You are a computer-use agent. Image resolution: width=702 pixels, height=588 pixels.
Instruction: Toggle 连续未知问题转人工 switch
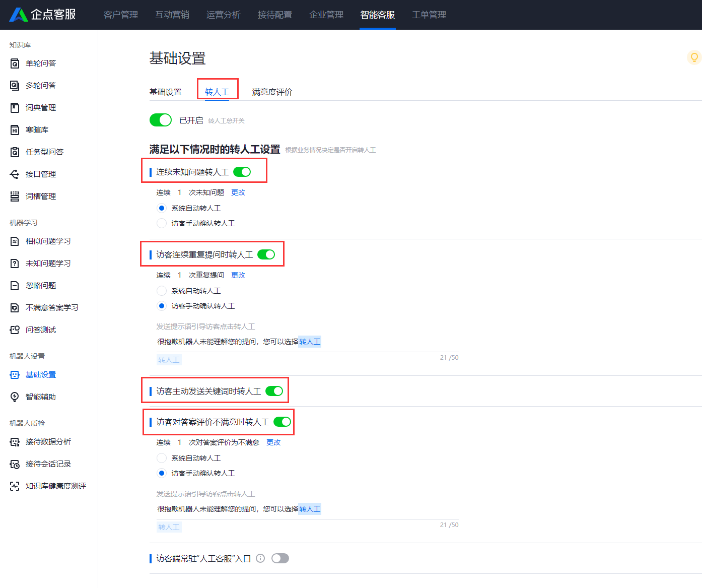click(242, 172)
